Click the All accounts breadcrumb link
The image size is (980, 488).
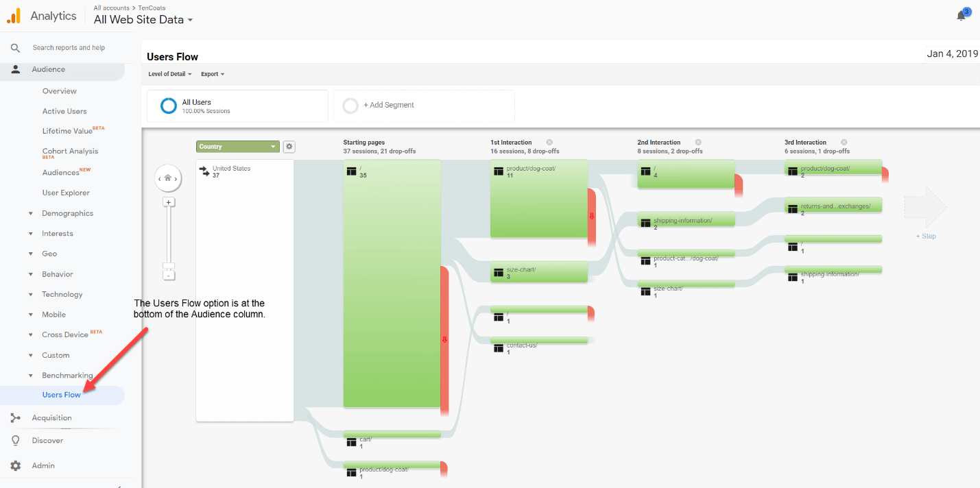coord(112,8)
